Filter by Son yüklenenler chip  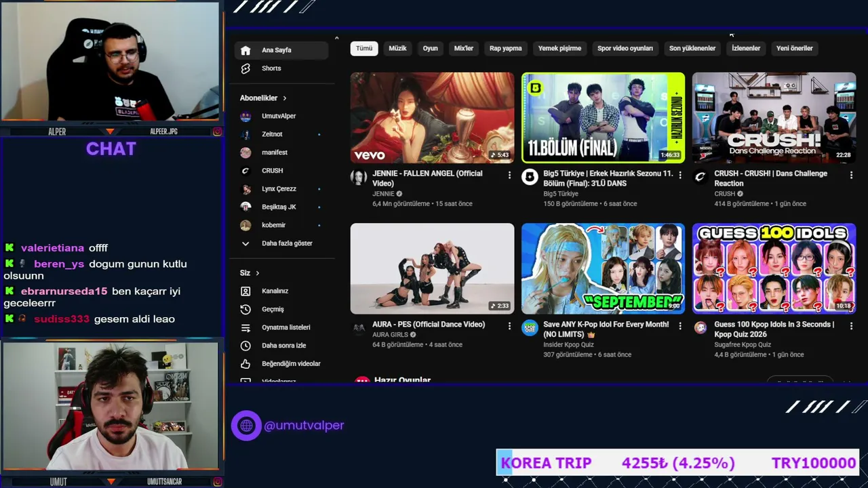click(x=692, y=48)
